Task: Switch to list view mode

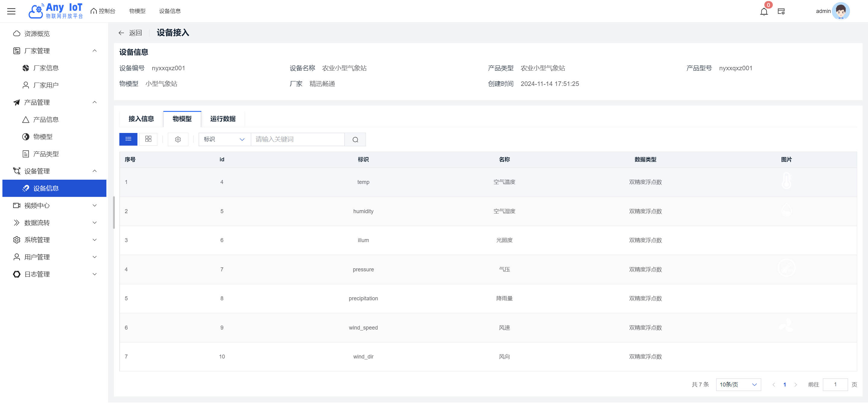Action: coord(128,139)
